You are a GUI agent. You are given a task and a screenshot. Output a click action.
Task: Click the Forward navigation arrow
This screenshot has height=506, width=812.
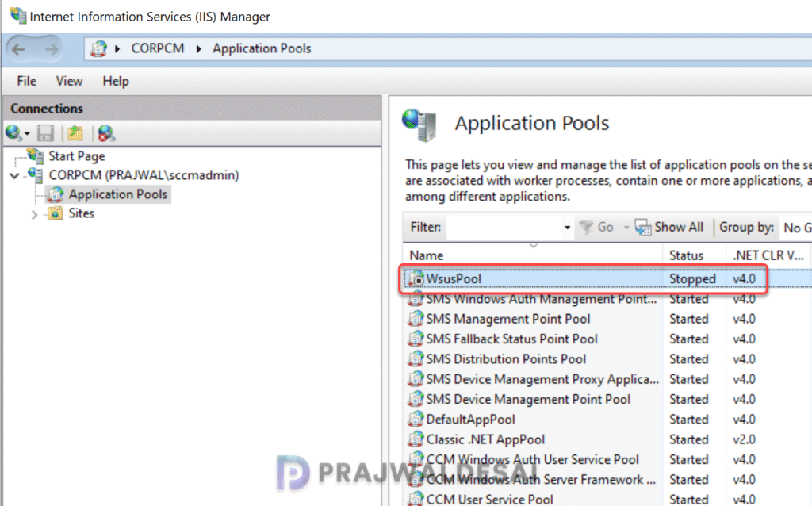pyautogui.click(x=52, y=49)
